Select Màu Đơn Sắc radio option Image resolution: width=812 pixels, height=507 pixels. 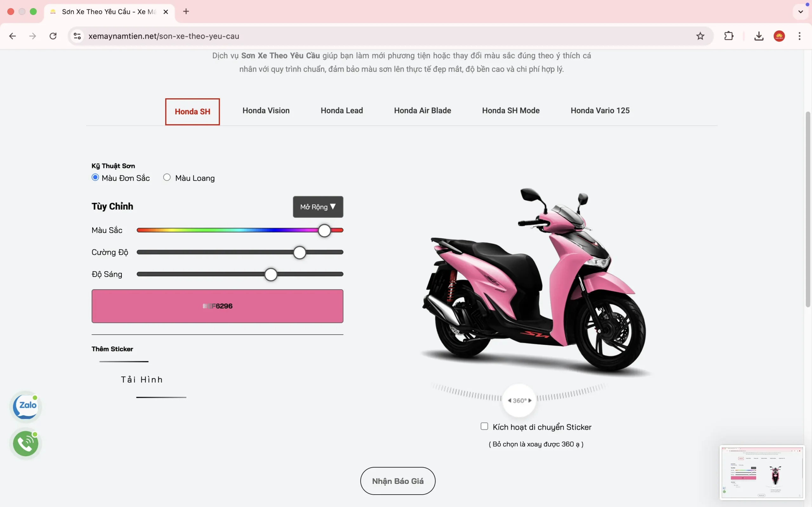coord(95,177)
